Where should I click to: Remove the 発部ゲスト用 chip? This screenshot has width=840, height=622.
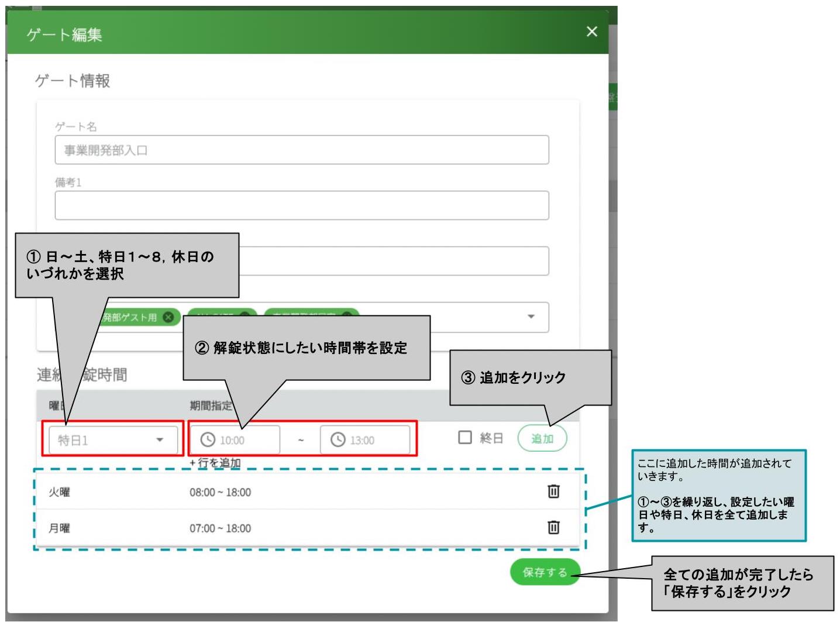(168, 317)
